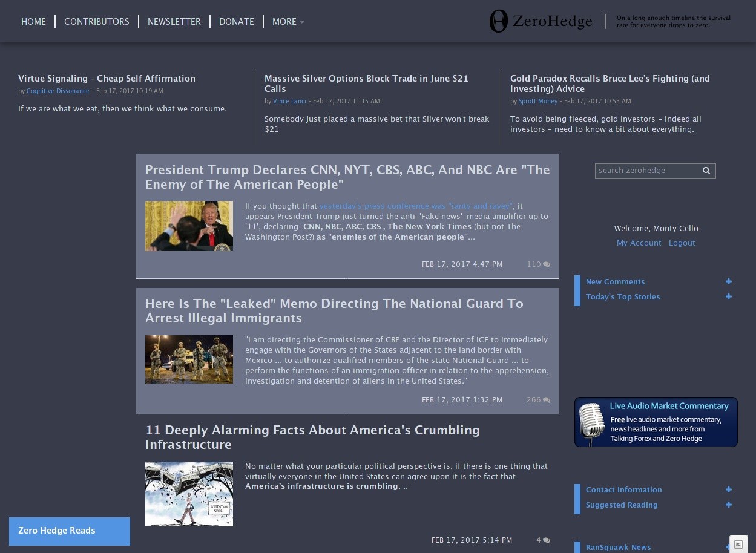
Task: Open author Cognitive Dissonance link
Action: click(58, 91)
